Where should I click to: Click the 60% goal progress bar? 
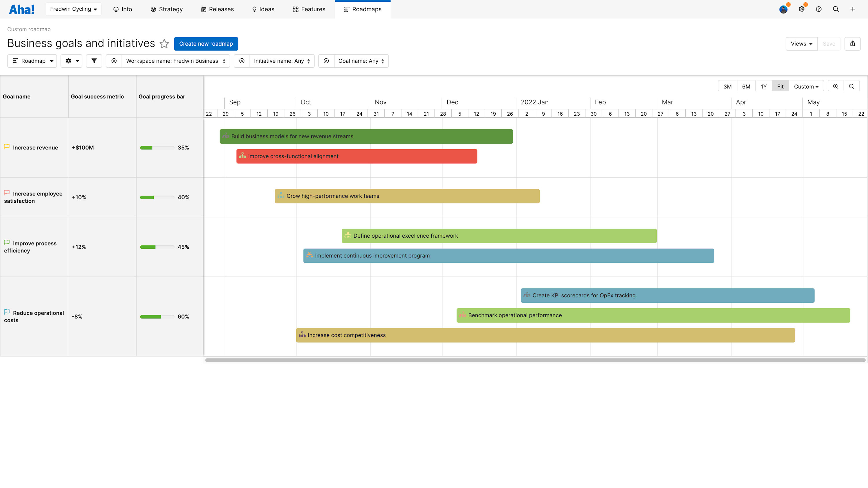coord(157,317)
